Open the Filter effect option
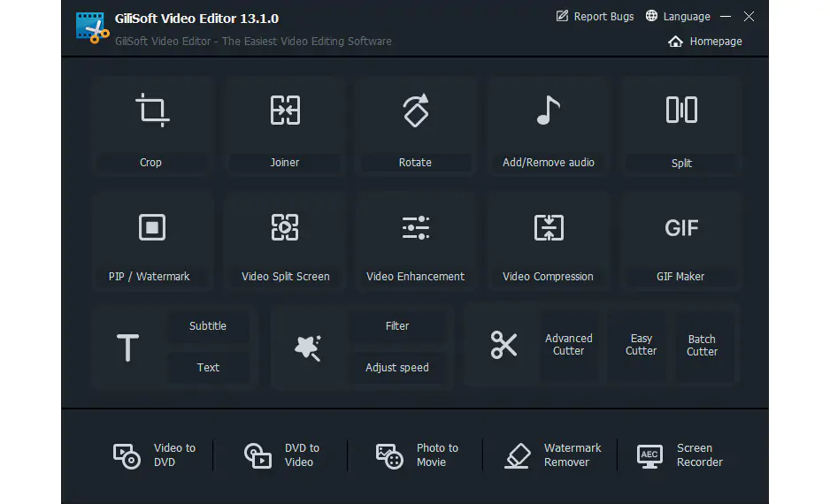830x504 pixels. pos(397,326)
